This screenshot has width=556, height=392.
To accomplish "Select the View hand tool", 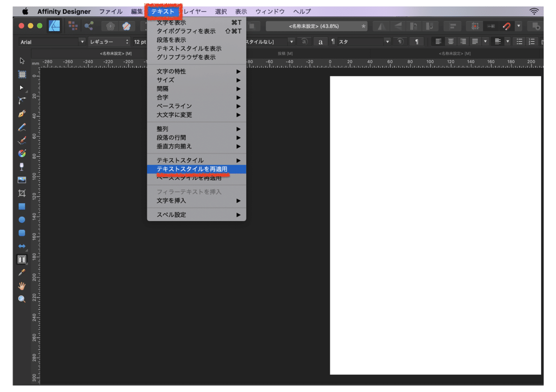I will click(x=22, y=286).
